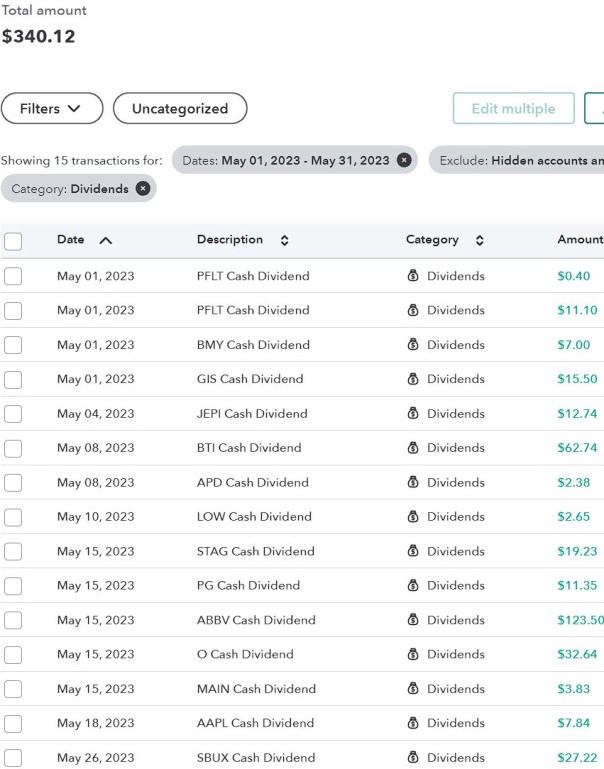Image resolution: width=604 pixels, height=769 pixels.
Task: Click the Category column sort arrows
Action: 479,240
